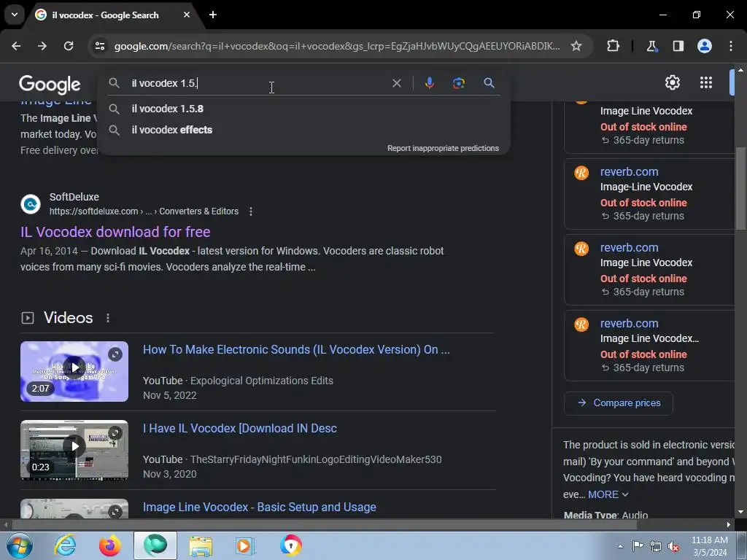Click the vertical page scrollbar thumb

741,190
